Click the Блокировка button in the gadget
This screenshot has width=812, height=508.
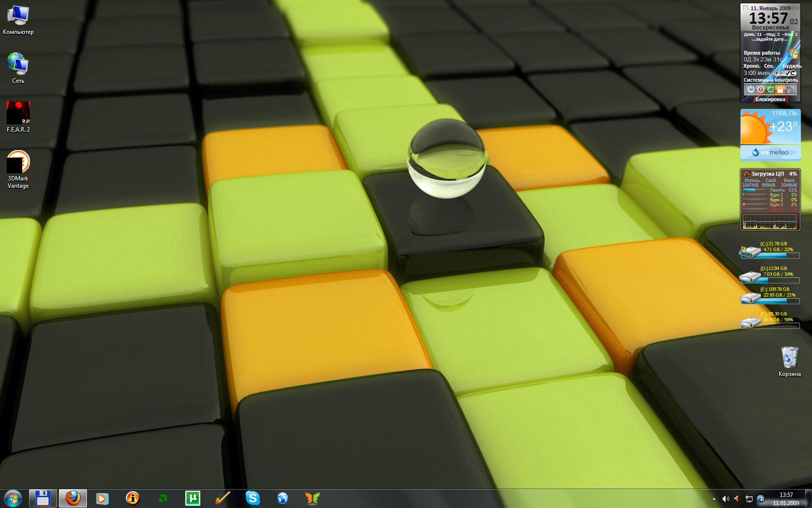[770, 99]
